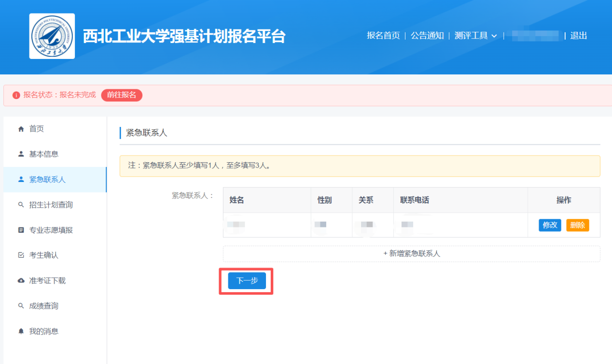Click the orange 删除 button
The image size is (612, 364).
(x=577, y=225)
